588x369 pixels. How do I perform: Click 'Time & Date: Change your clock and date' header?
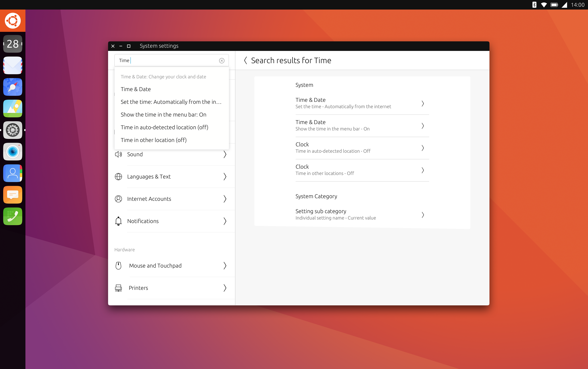click(163, 77)
